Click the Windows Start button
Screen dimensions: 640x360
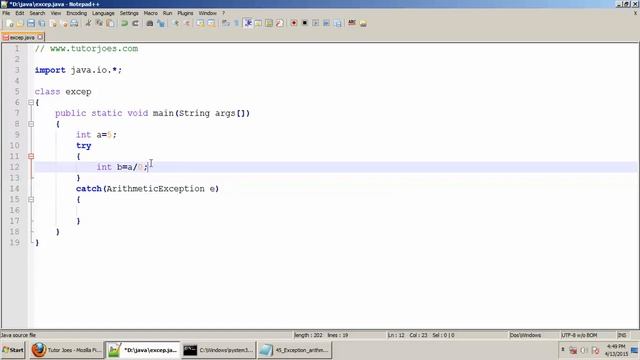click(13, 350)
